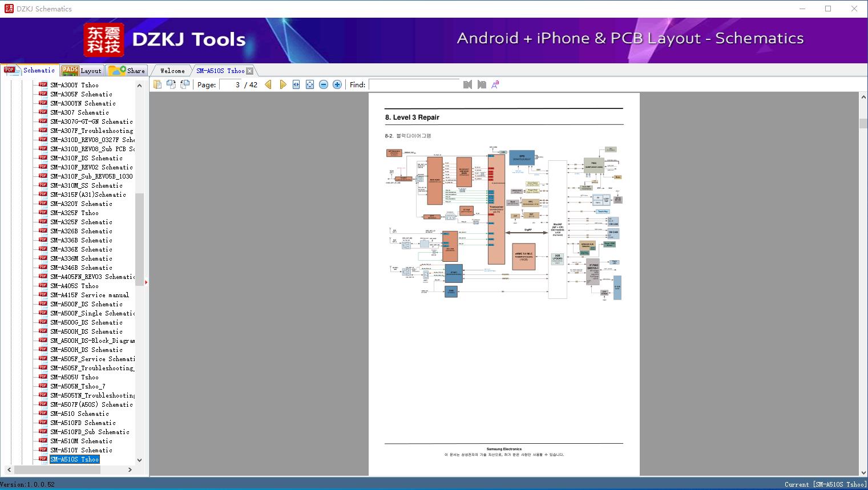Open SM-A336E Schematic file
Screen dimensions: 868x490
(81, 249)
